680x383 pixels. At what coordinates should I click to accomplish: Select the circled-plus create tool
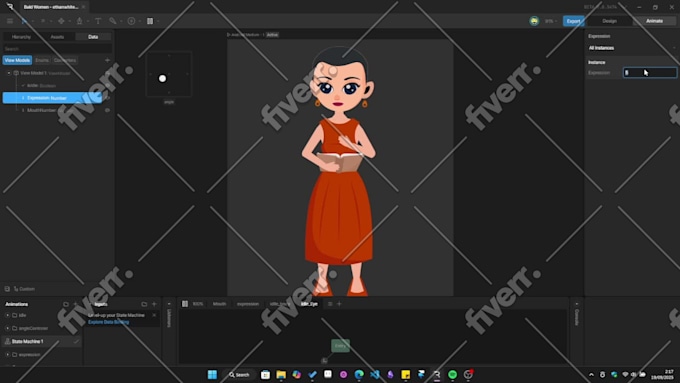[x=131, y=21]
